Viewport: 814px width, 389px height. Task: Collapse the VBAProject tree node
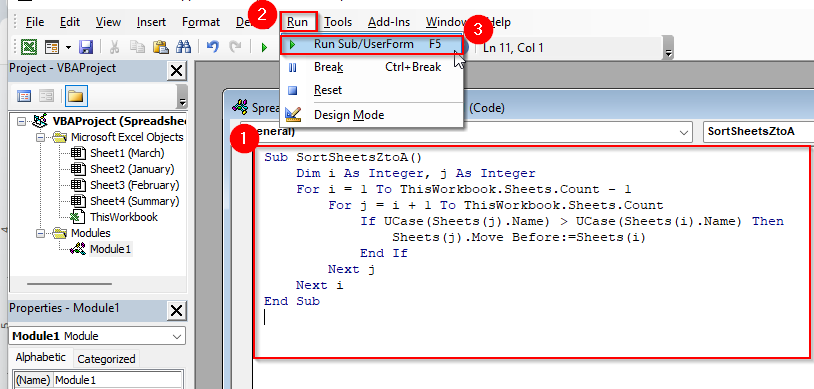click(21, 121)
